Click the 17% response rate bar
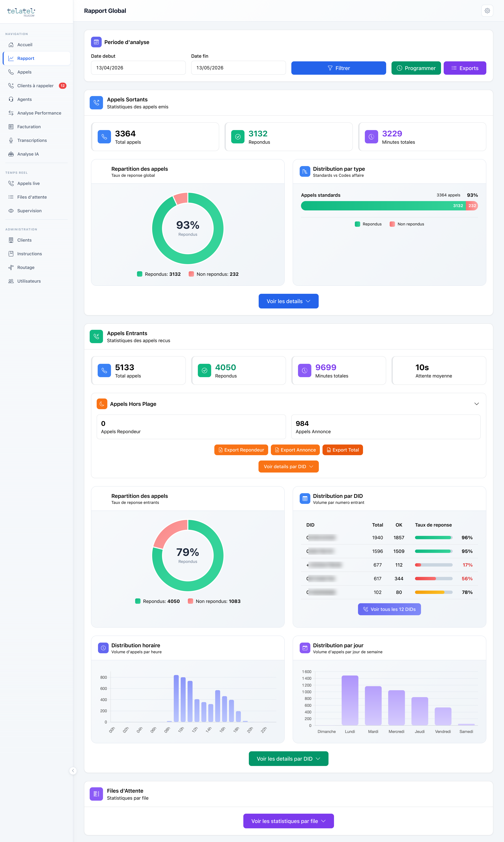The image size is (504, 842). (434, 565)
